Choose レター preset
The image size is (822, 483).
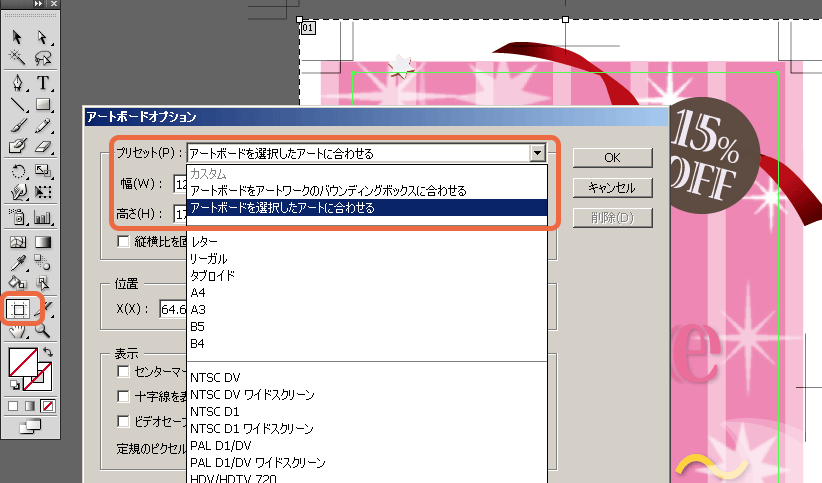coord(367,241)
